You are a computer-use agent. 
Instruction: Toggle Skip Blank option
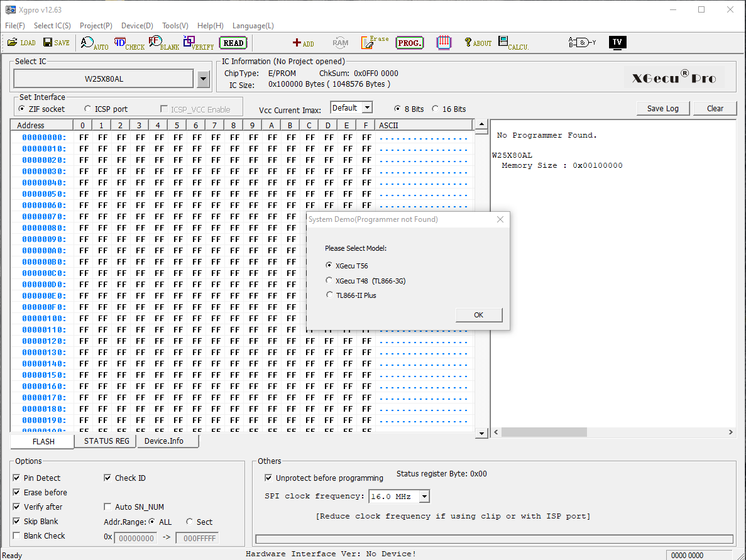tap(16, 521)
